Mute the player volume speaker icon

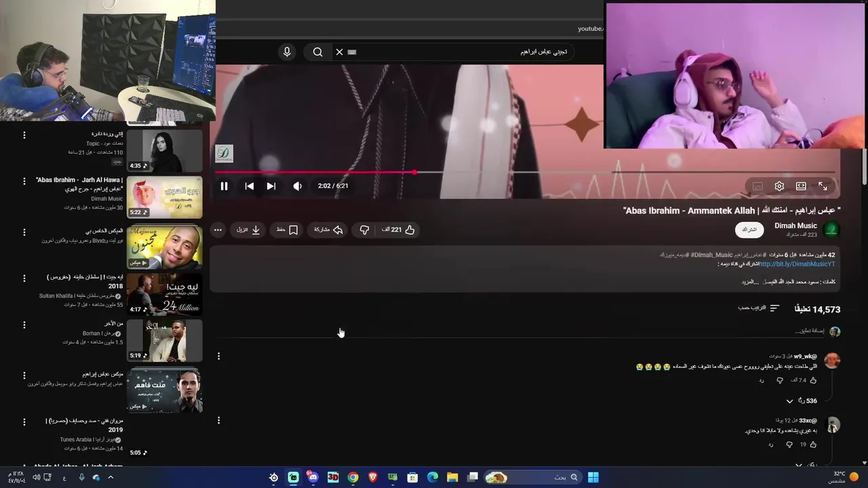tap(297, 186)
